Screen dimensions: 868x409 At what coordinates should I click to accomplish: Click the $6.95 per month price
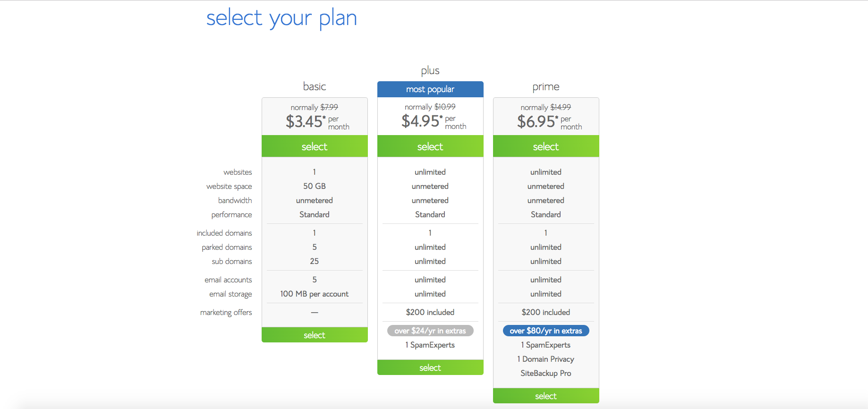click(549, 122)
